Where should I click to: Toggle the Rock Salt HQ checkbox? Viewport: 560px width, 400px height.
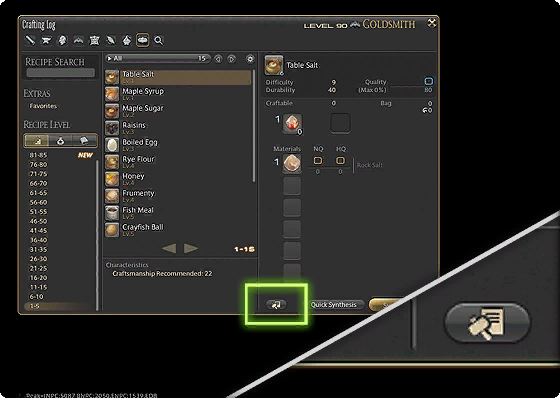tap(340, 160)
